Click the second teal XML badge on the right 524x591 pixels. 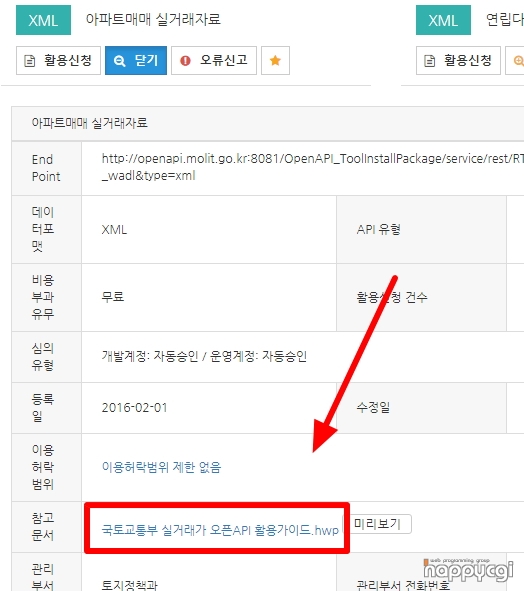coord(443,20)
